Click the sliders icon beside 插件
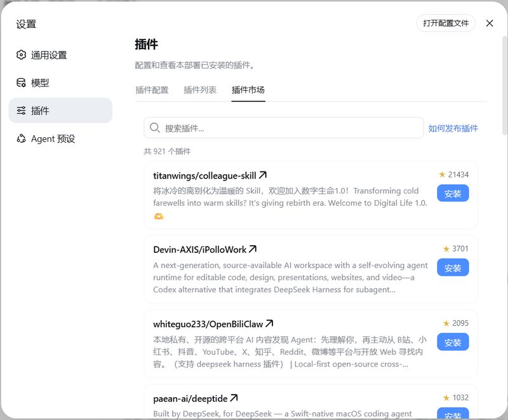 [21, 111]
